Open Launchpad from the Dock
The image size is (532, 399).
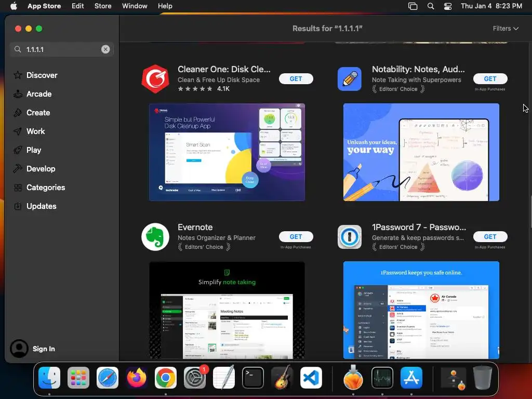click(78, 378)
